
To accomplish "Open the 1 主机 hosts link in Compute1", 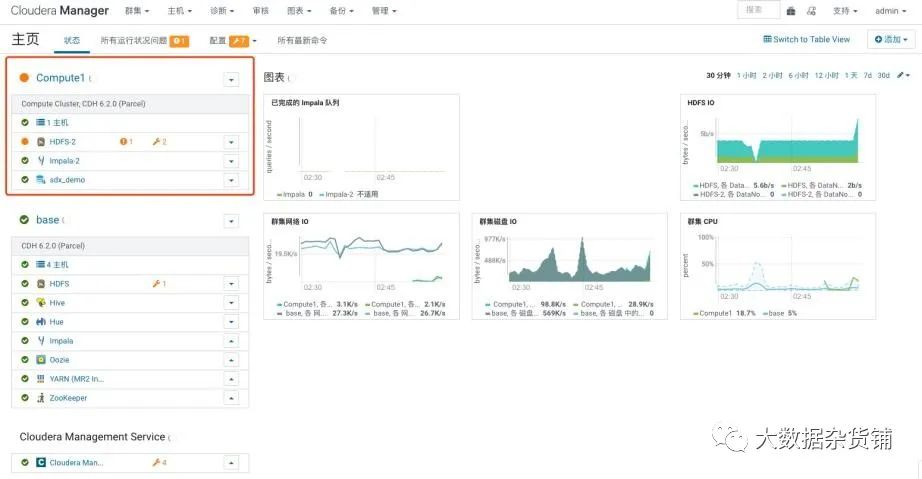I will 52,122.
